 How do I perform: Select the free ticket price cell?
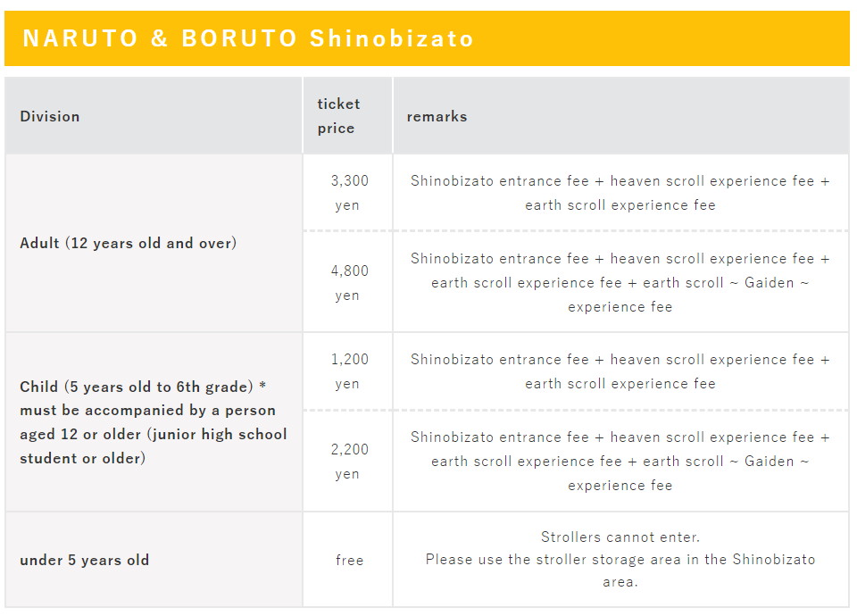click(x=347, y=560)
